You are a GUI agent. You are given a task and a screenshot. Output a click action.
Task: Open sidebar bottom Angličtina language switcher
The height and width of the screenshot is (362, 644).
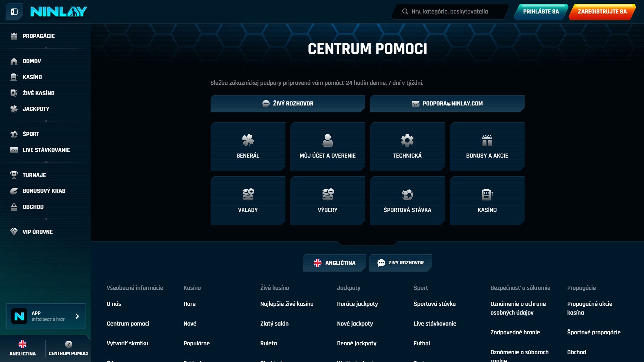[23, 348]
